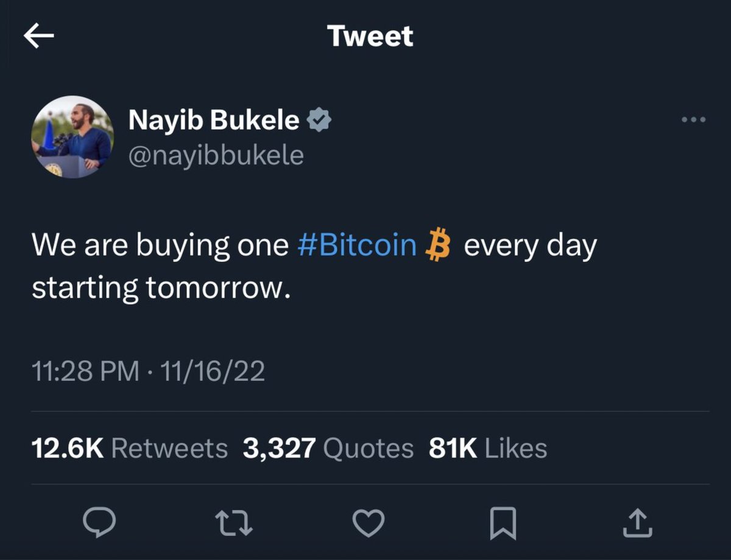The width and height of the screenshot is (731, 560).
Task: View the 81K Likes list
Action: coord(487,449)
